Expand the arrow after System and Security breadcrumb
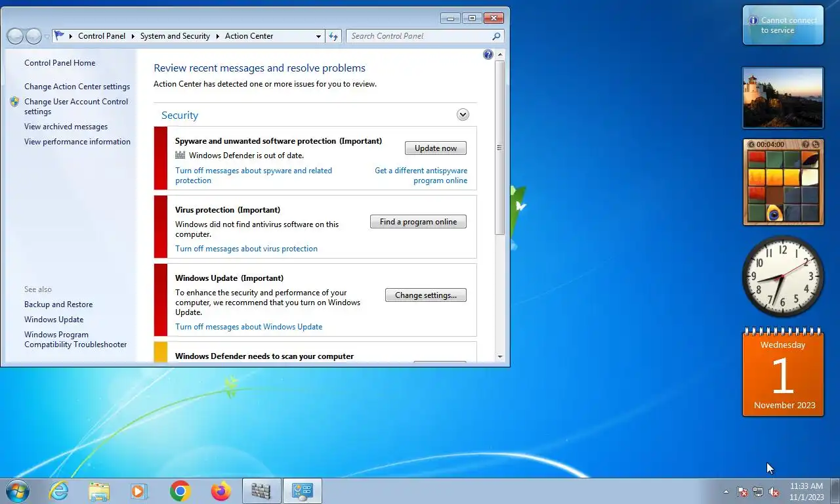The width and height of the screenshot is (840, 504). 217,36
